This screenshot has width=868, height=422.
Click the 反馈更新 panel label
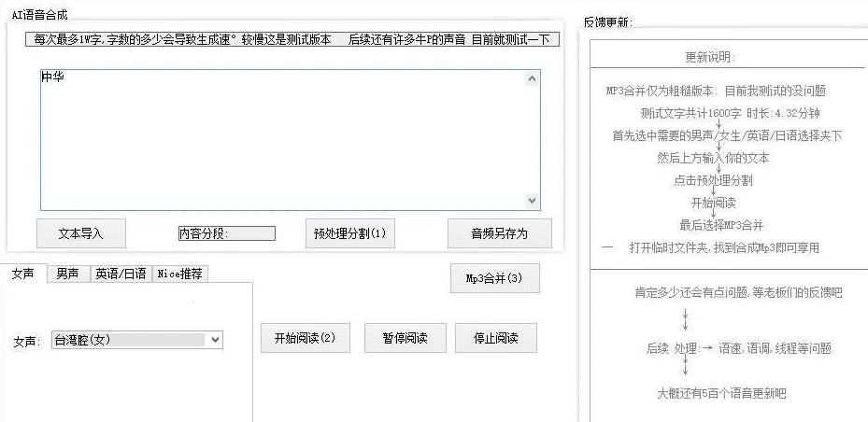click(x=607, y=21)
